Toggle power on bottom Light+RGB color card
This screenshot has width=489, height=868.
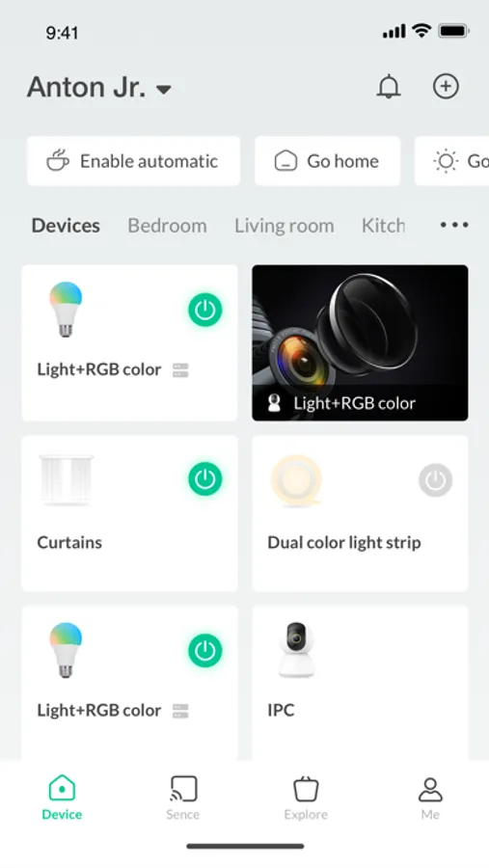pyautogui.click(x=204, y=650)
